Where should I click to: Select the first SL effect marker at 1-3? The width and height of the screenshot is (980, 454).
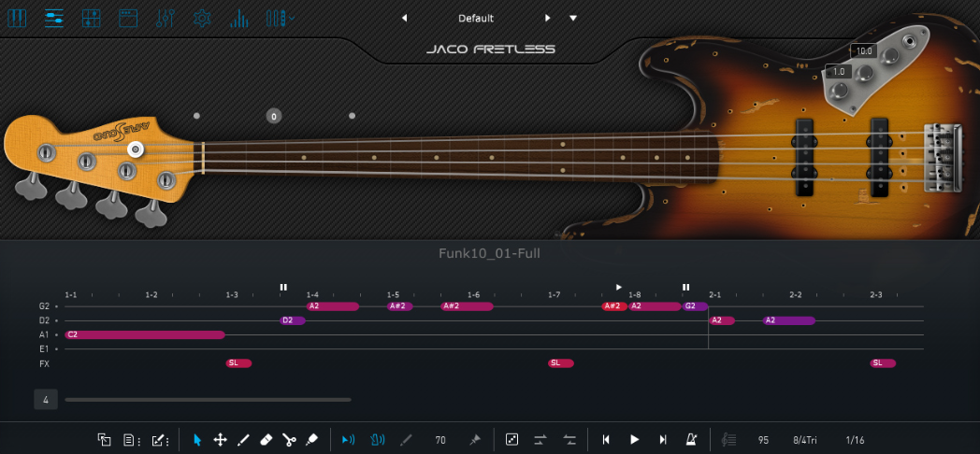click(238, 362)
